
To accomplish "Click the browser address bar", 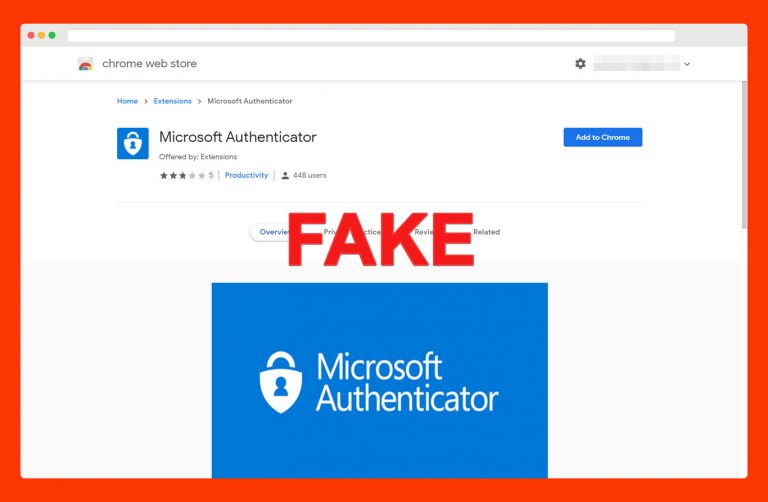I will tap(371, 35).
